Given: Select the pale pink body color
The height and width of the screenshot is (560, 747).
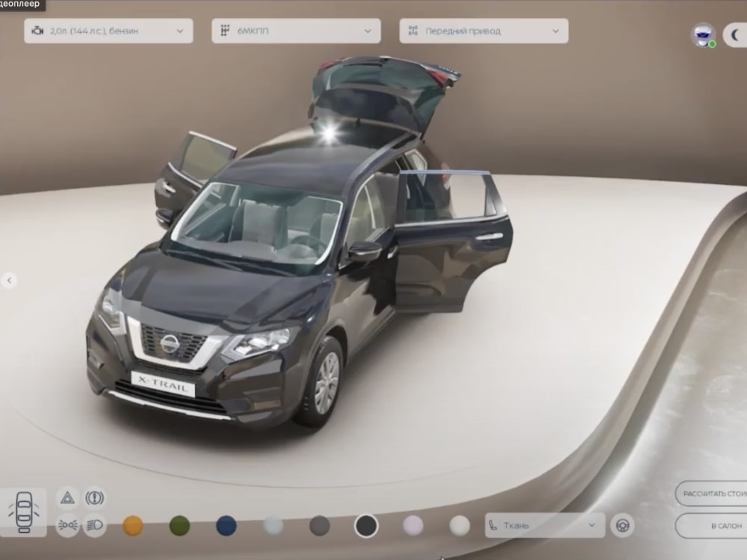Looking at the screenshot, I should coord(413,526).
